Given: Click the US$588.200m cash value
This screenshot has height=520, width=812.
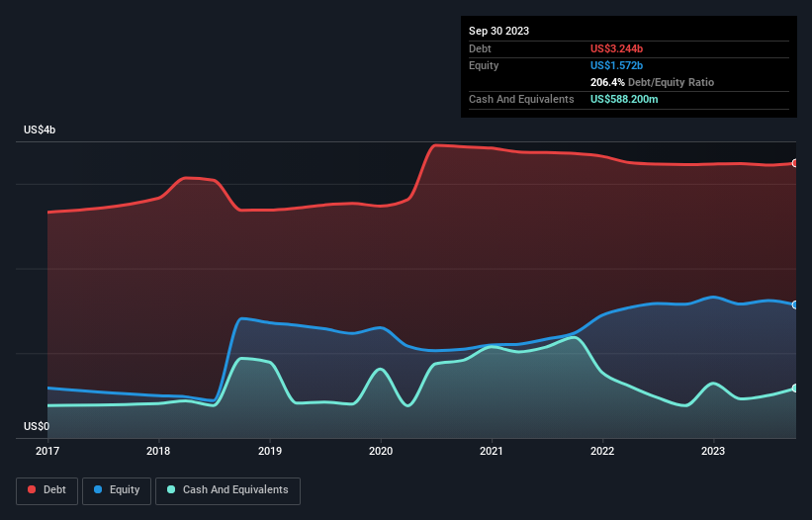Looking at the screenshot, I should tap(624, 99).
